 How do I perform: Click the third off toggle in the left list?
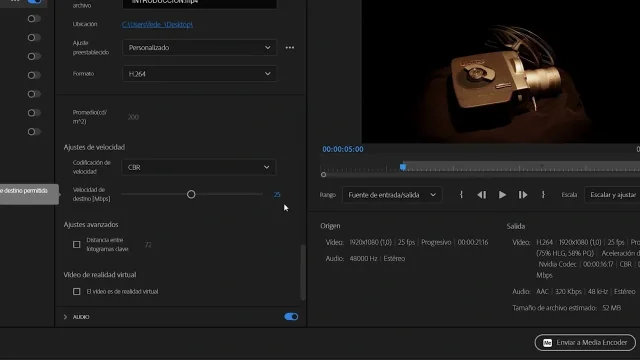(34, 56)
